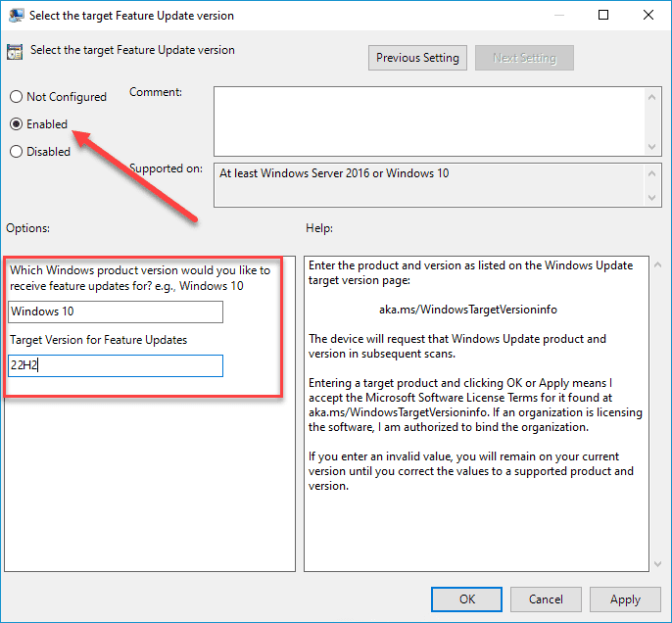Cancel the policy dialog

[x=546, y=599]
